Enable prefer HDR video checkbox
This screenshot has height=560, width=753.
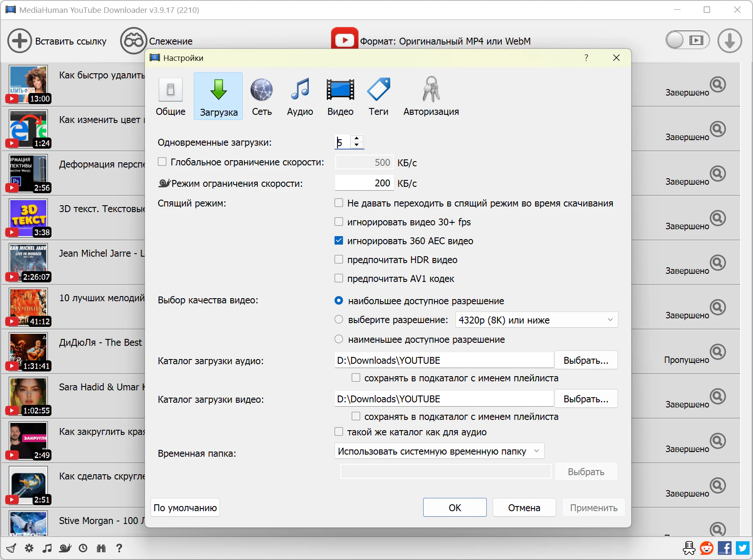tap(339, 260)
